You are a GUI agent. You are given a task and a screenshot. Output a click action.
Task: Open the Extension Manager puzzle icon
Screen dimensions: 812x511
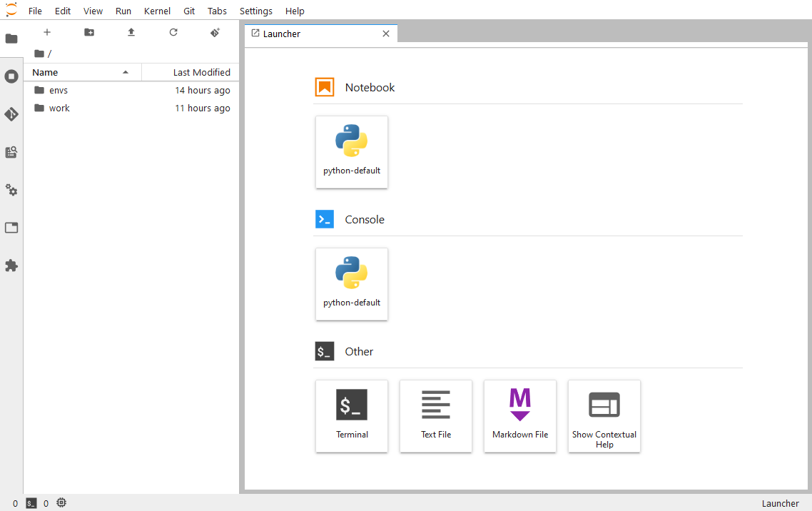pos(11,265)
